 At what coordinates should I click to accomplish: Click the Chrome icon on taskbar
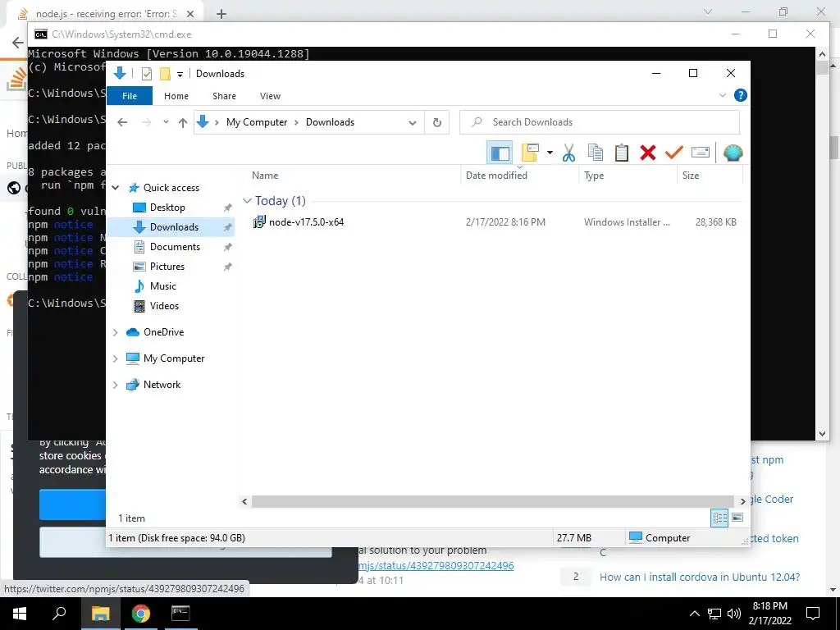(141, 614)
